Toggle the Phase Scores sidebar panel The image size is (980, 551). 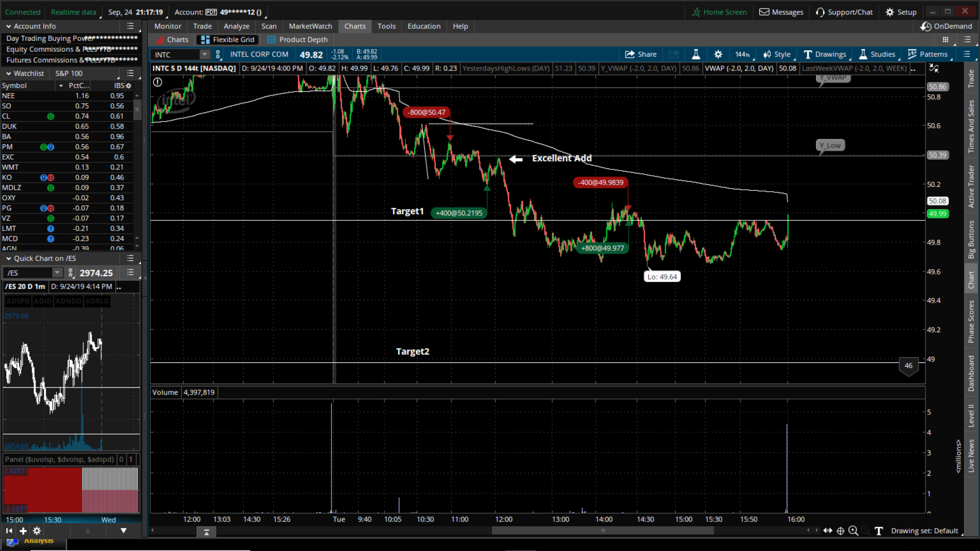coord(971,322)
